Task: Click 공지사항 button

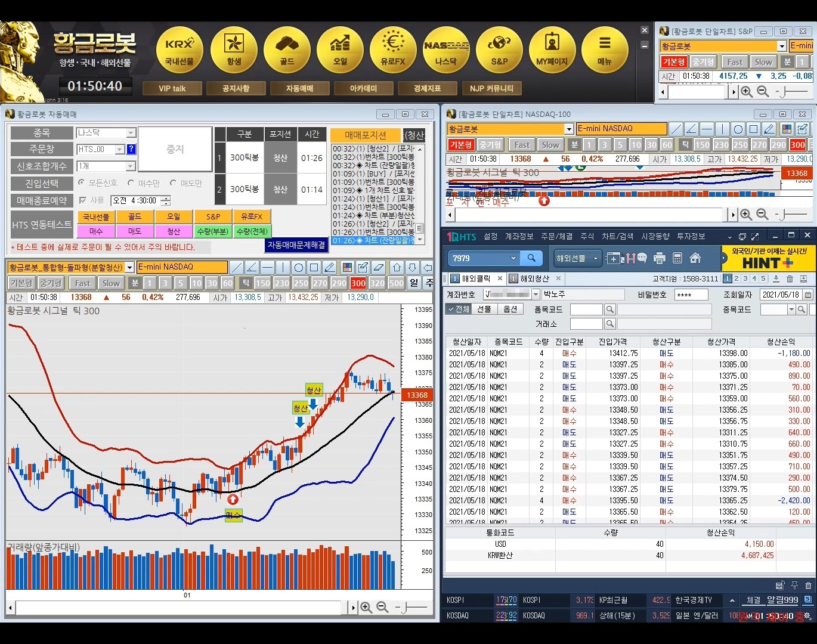Action: pos(236,88)
